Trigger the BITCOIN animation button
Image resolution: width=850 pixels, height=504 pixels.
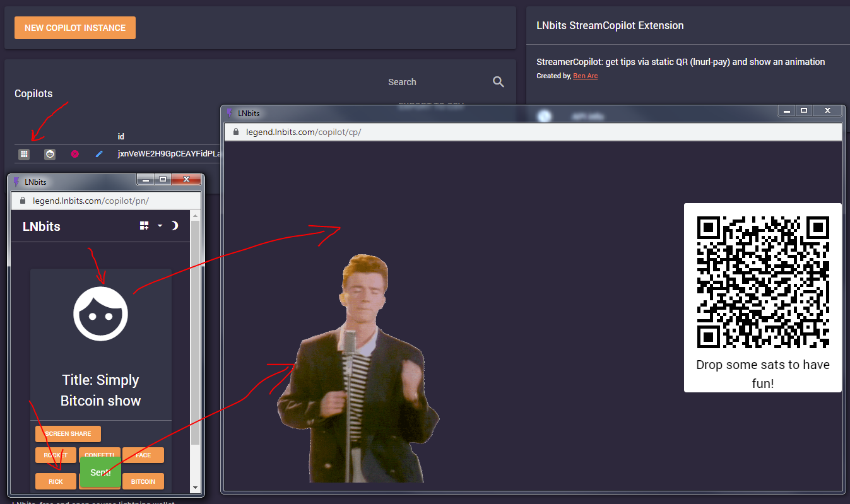pyautogui.click(x=143, y=481)
